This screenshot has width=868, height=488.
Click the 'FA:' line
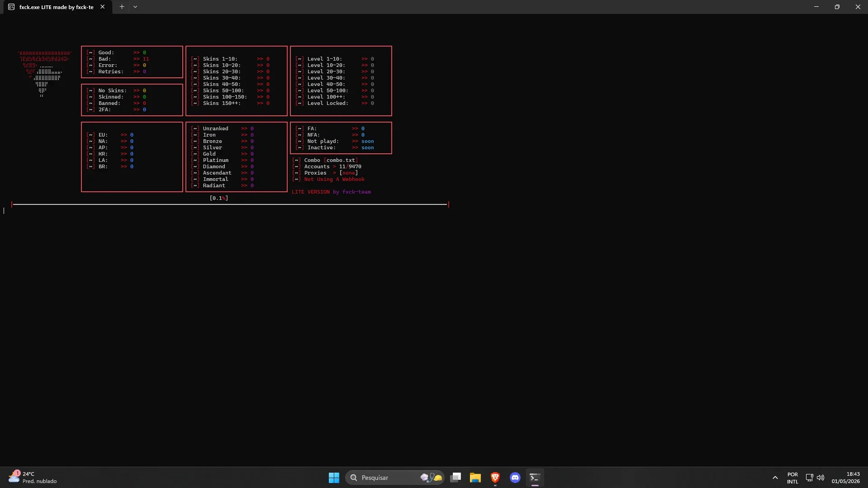coord(330,128)
